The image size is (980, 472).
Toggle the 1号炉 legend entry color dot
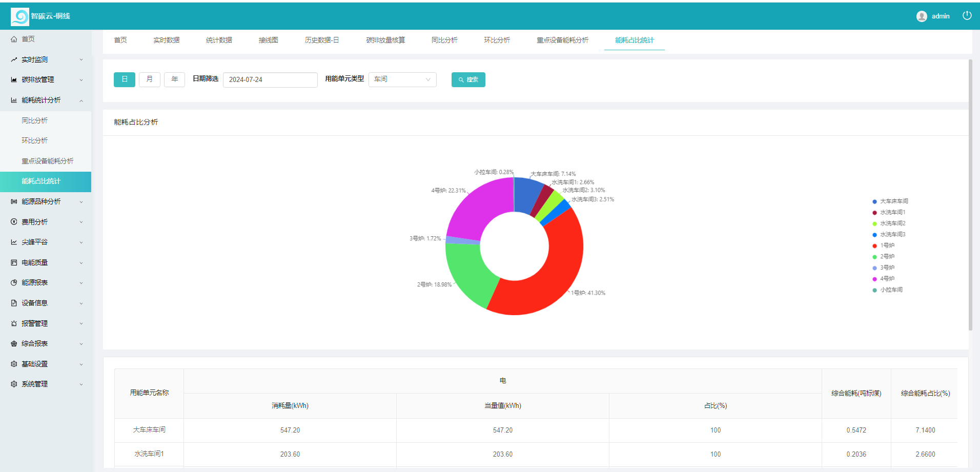(875, 245)
